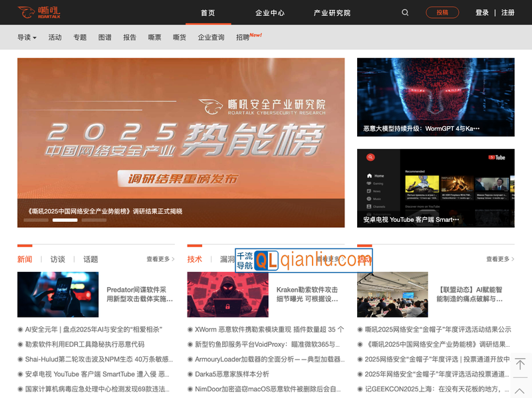
Task: Select the active second carousel indicator
Action: pyautogui.click(x=65, y=220)
